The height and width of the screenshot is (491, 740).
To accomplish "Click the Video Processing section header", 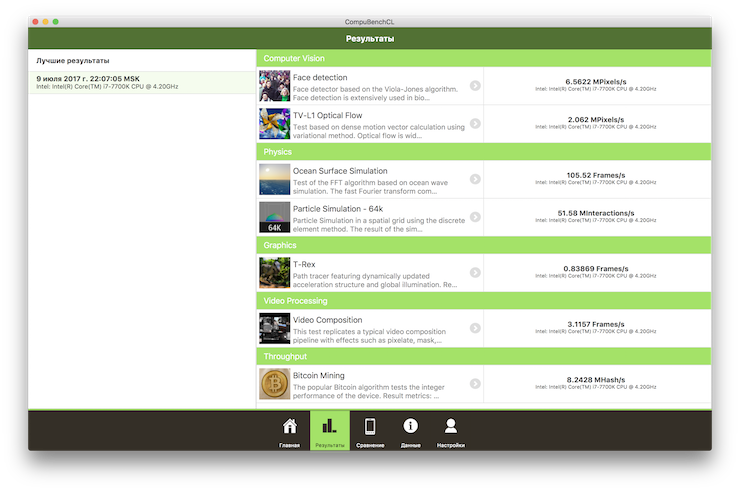I will [484, 301].
